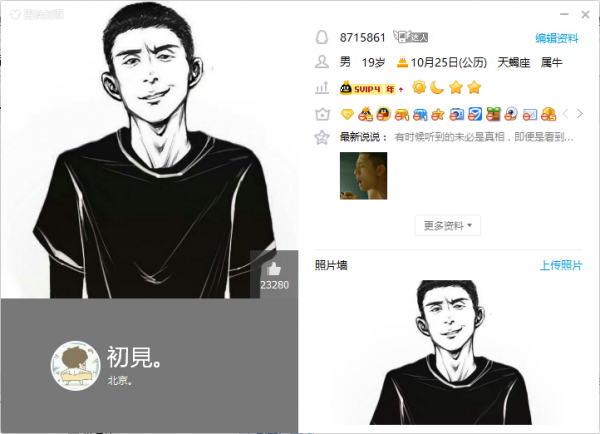Screen dimensions: 600x434
Task: Open the sketch portrait on the photo wall
Action: pyautogui.click(x=450, y=352)
